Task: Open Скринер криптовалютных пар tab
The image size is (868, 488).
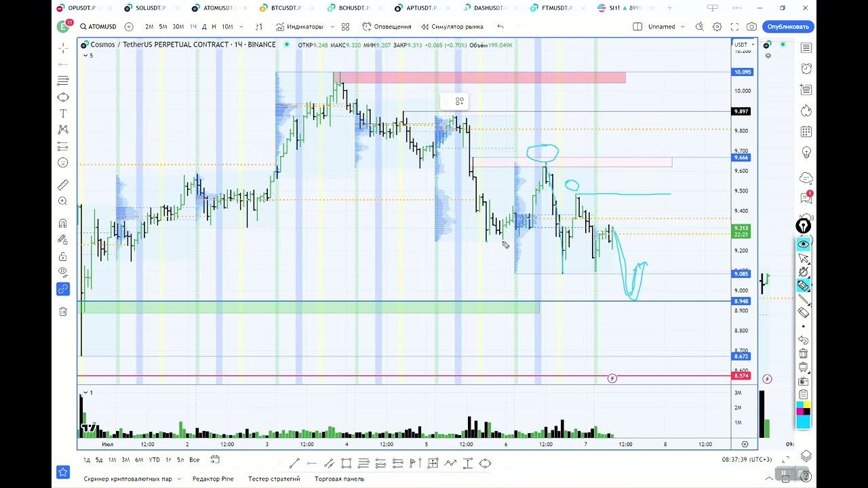Action: (x=128, y=479)
